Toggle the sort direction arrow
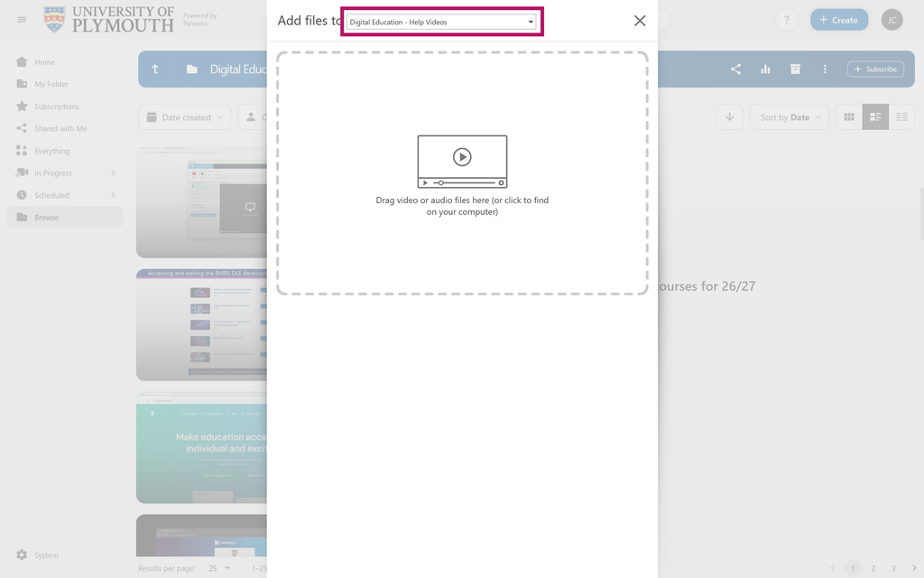924x578 pixels. 729,117
